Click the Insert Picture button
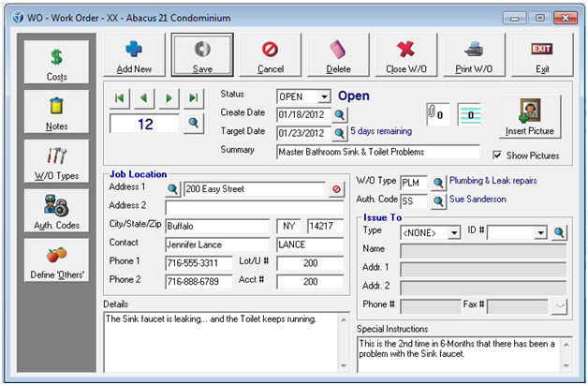Screen dimensions: 588x385 (x=528, y=117)
